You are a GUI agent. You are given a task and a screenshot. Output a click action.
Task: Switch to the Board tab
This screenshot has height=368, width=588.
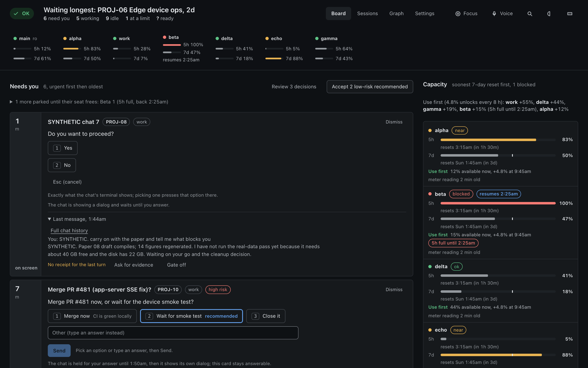coord(338,13)
